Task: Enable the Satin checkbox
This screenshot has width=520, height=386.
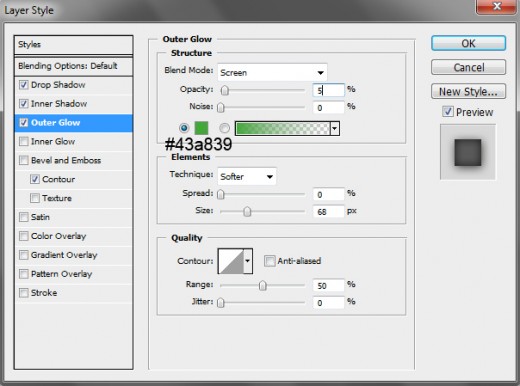Action: [24, 217]
